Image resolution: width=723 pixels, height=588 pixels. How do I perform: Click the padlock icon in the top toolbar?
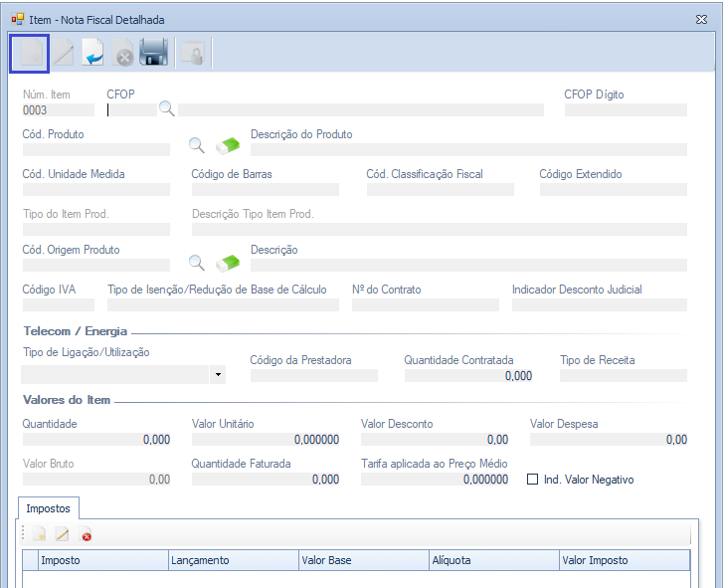click(192, 54)
